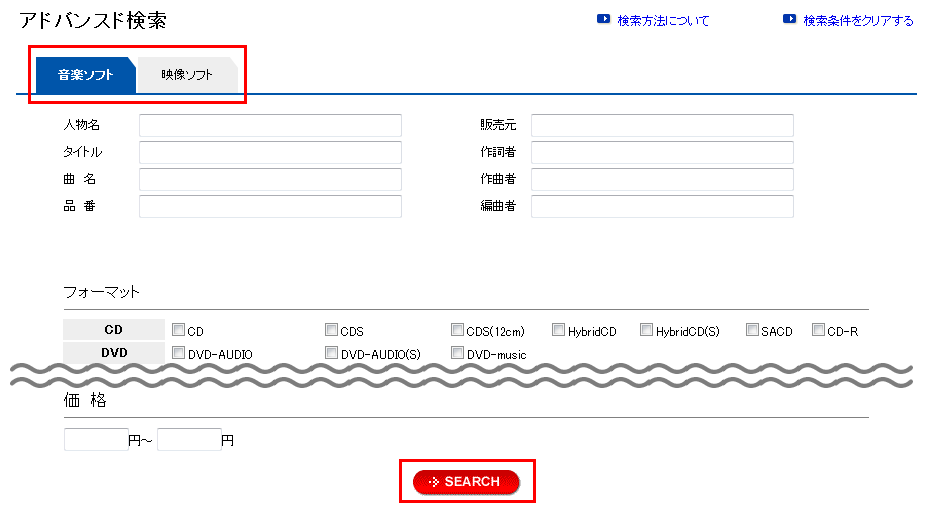The image size is (933, 505).
Task: Click the 価格 section heading
Action: click(x=85, y=400)
